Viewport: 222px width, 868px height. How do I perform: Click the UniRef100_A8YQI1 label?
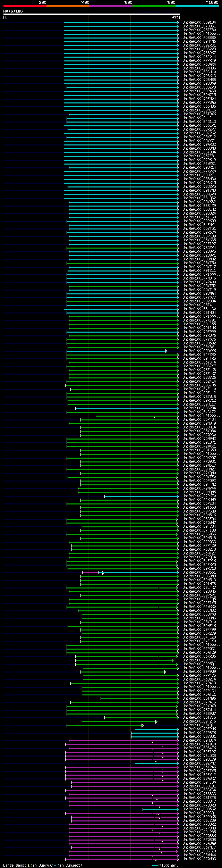(199, 725)
